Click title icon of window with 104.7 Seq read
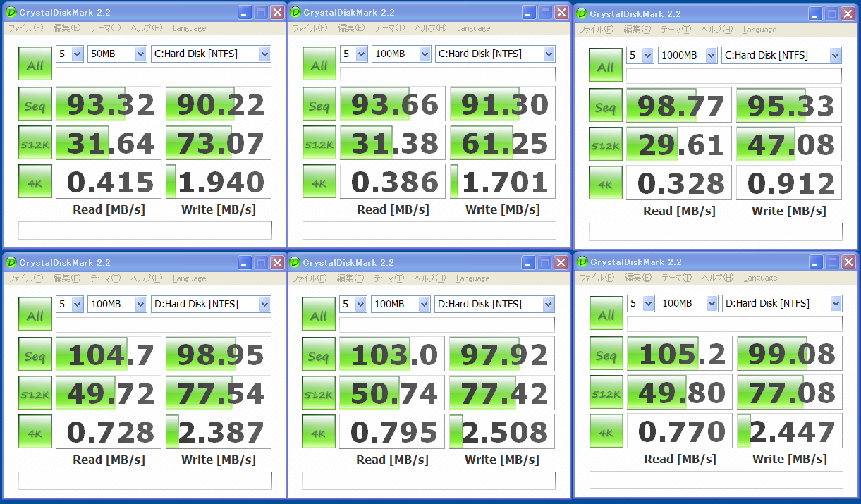The image size is (861, 504). pyautogui.click(x=11, y=262)
